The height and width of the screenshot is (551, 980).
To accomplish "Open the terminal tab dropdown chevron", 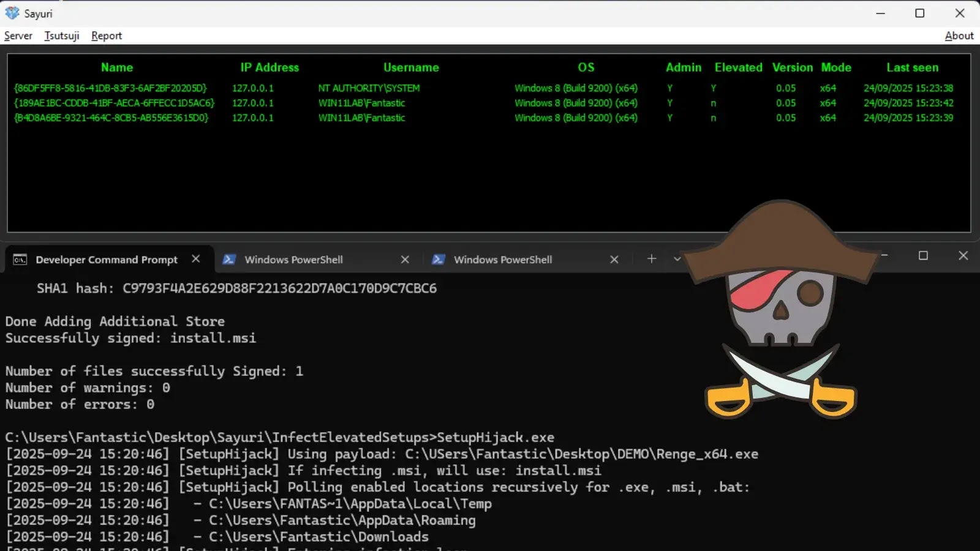I will tap(677, 259).
